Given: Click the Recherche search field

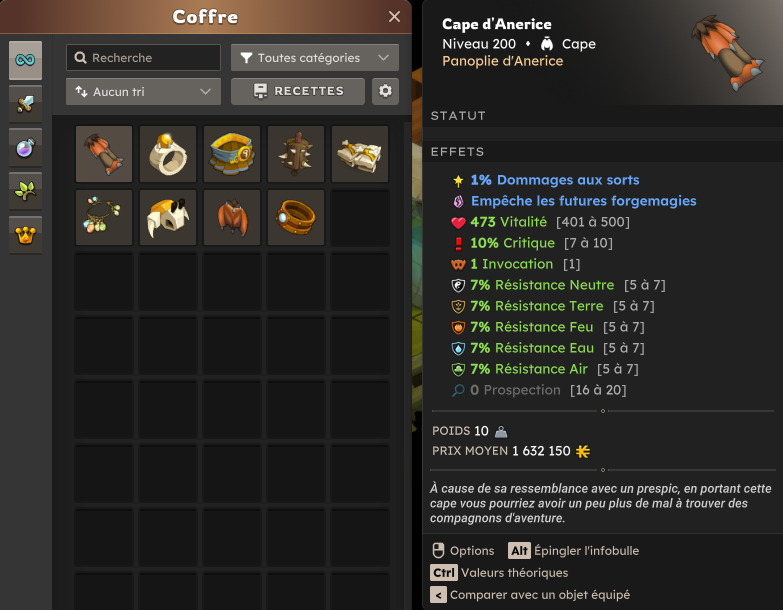Looking at the screenshot, I should click(143, 57).
